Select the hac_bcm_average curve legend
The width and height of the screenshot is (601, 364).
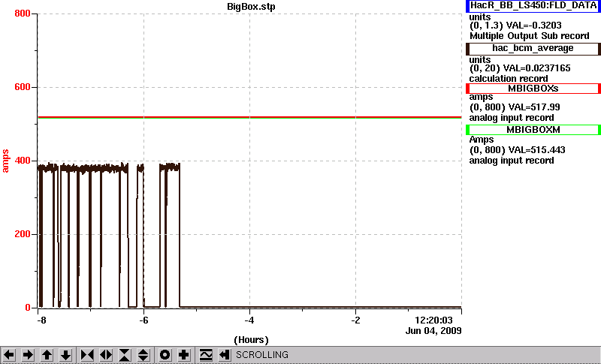pyautogui.click(x=533, y=49)
